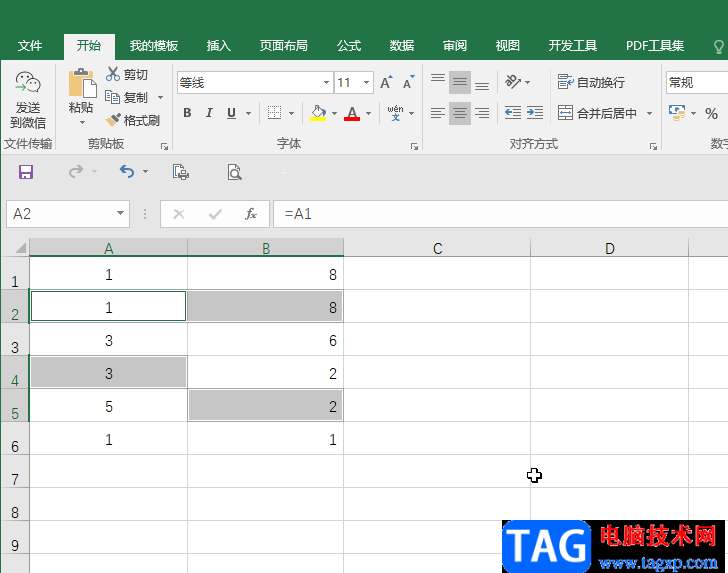
Task: Apply red font color A
Action: pos(352,113)
